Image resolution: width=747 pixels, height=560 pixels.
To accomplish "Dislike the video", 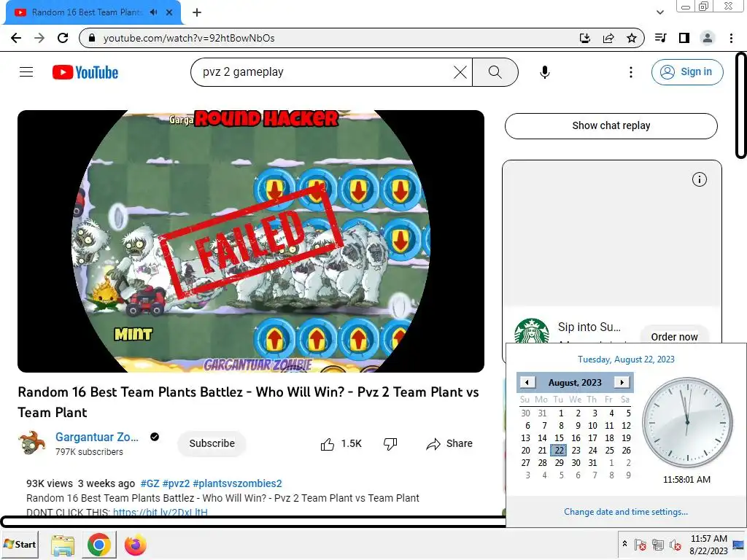I will tap(390, 444).
